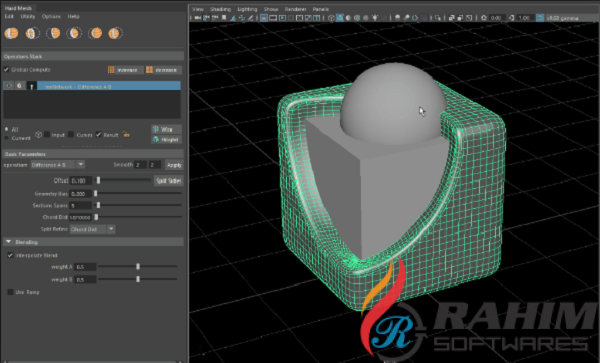Toggle the Use All Lights bulb icon
The image size is (600, 363).
pyautogui.click(x=375, y=18)
